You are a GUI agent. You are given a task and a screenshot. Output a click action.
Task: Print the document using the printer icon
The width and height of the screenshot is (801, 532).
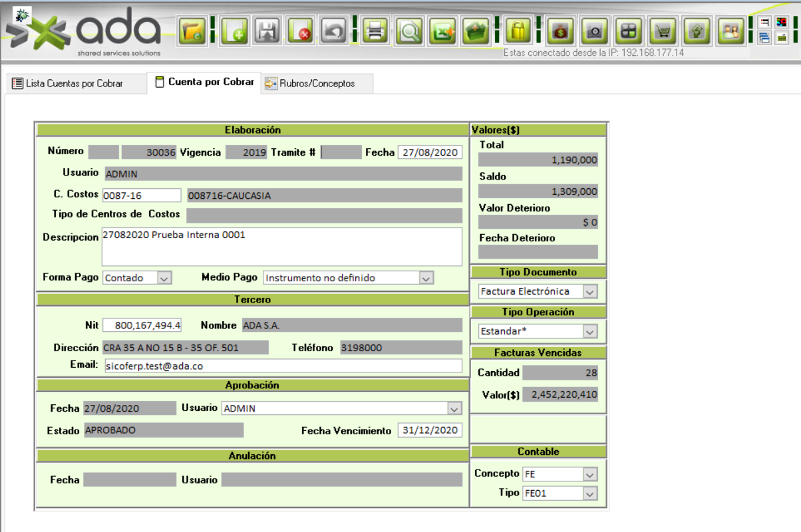376,31
